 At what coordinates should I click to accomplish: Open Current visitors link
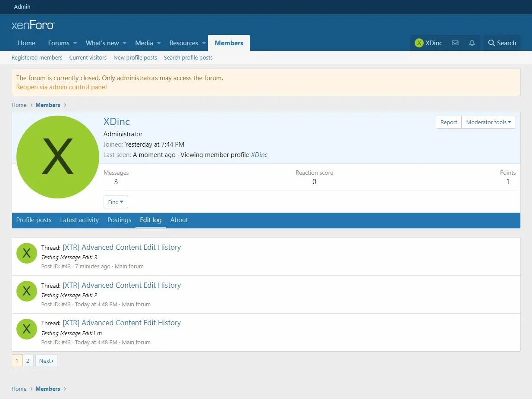point(88,57)
